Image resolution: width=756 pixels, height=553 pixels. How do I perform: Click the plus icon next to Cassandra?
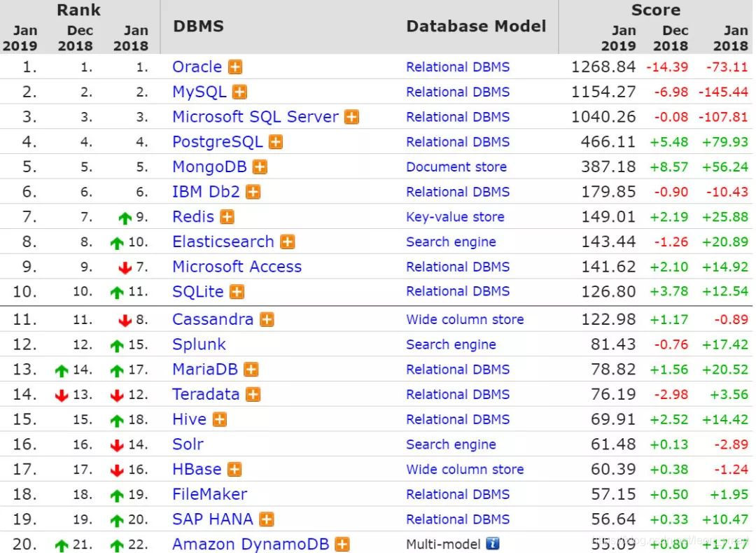267,320
